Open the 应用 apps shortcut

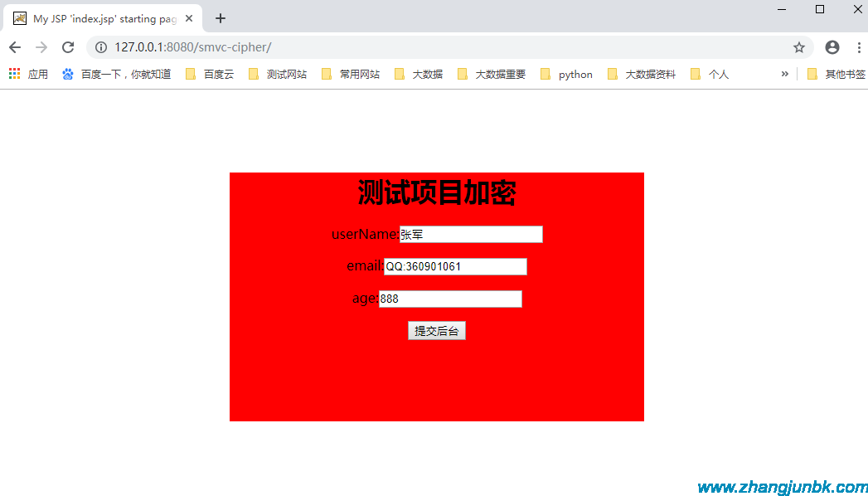[29, 74]
